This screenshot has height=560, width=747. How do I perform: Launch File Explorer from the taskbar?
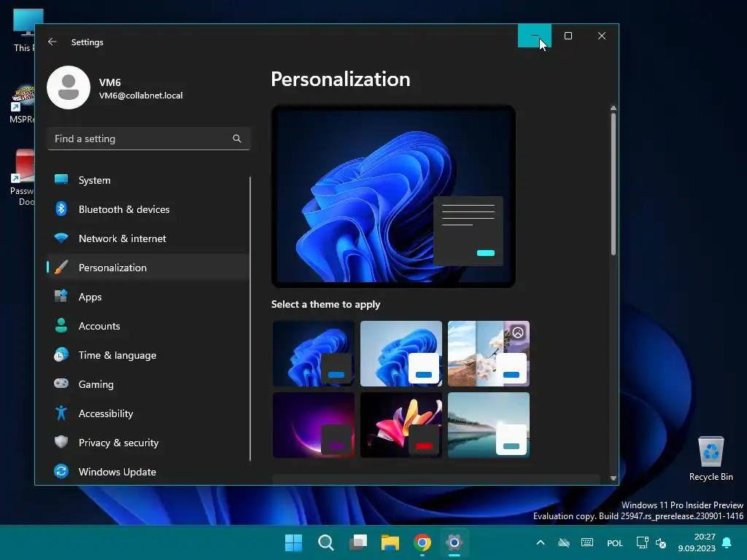click(x=390, y=542)
